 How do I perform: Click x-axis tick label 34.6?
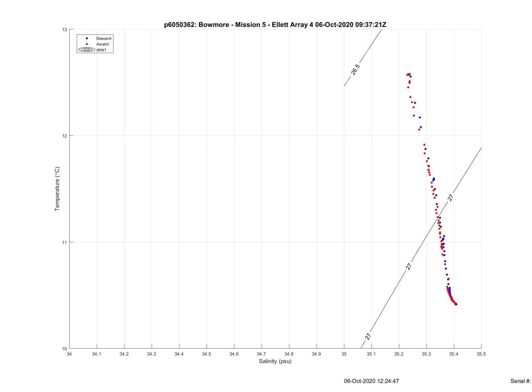coord(234,354)
